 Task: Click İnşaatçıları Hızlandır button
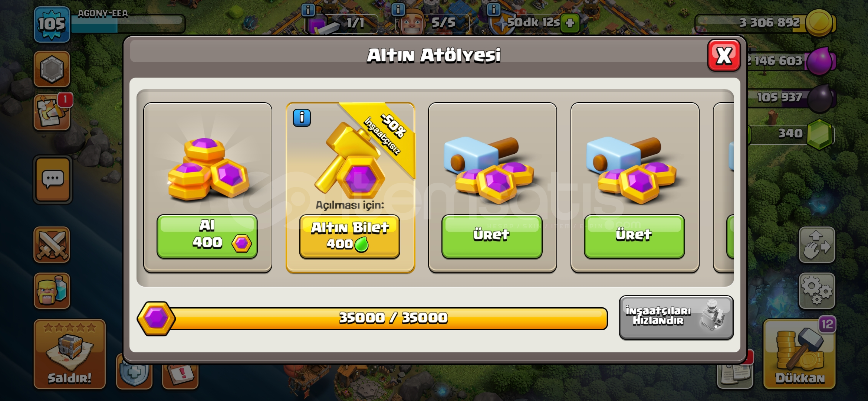point(676,317)
